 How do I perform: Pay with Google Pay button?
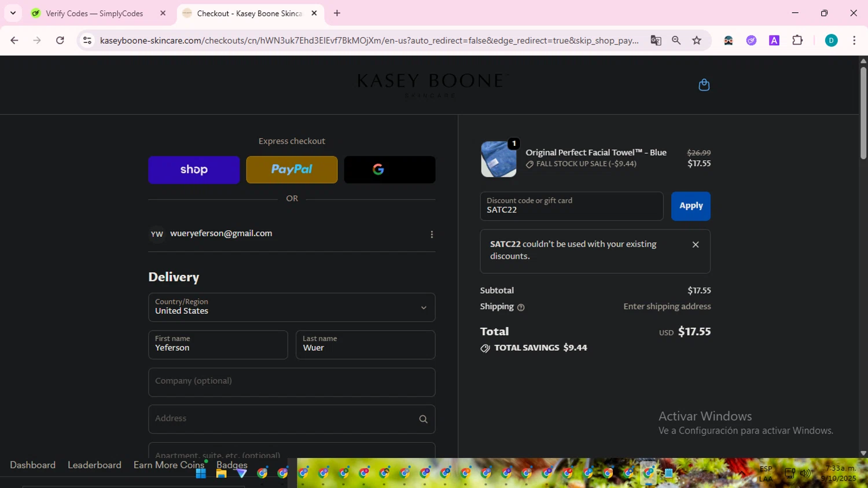point(389,170)
